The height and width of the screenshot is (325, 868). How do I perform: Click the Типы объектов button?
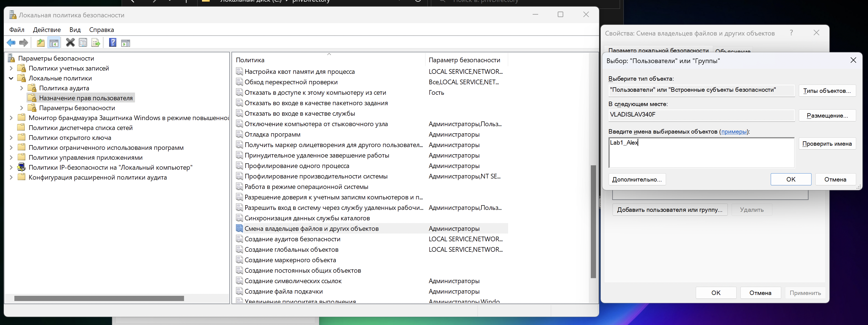pos(827,91)
